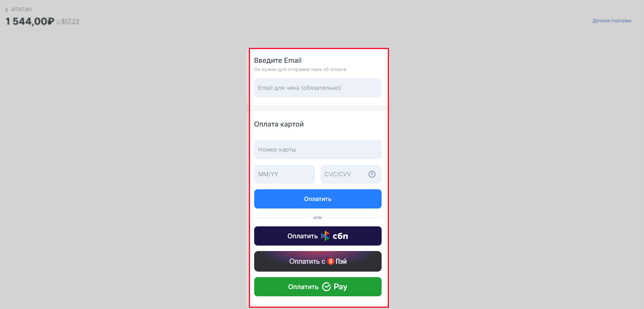Click the Sber checkmark circle logo
Image resolution: width=644 pixels, height=309 pixels.
(327, 287)
